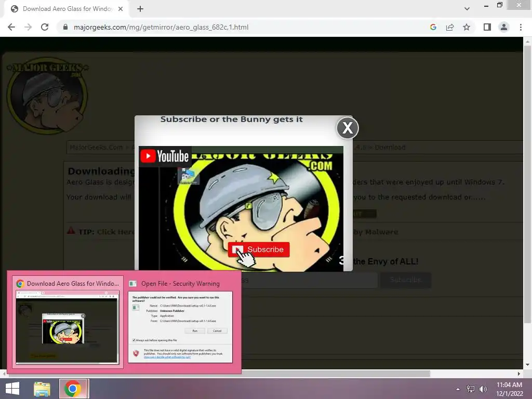Open Chrome's three-dot menu
This screenshot has height=399, width=532.
pos(521,27)
